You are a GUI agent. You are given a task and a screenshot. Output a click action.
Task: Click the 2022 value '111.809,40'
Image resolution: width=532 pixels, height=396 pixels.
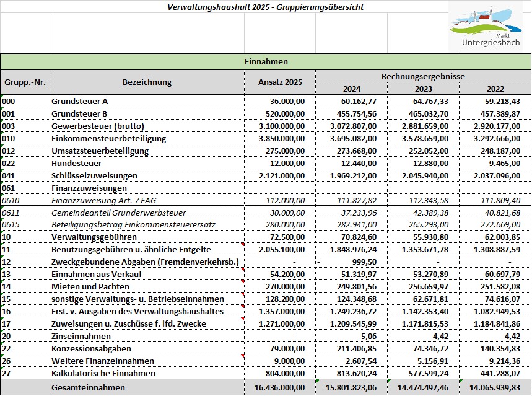tap(501, 200)
